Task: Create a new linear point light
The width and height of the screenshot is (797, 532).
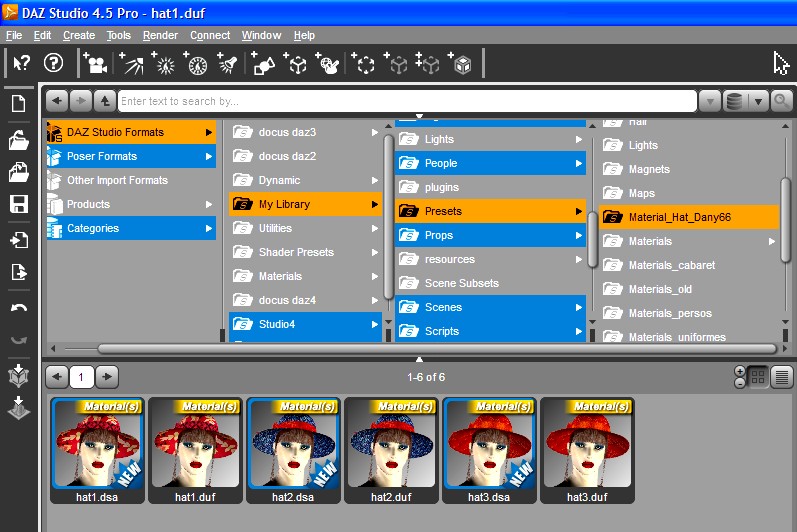Action: point(196,64)
